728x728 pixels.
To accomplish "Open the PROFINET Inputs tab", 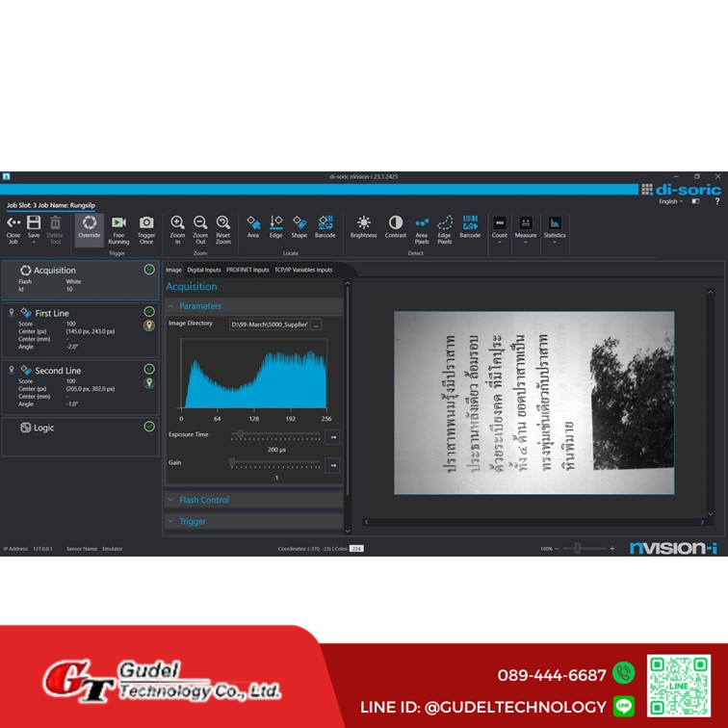I will (247, 270).
